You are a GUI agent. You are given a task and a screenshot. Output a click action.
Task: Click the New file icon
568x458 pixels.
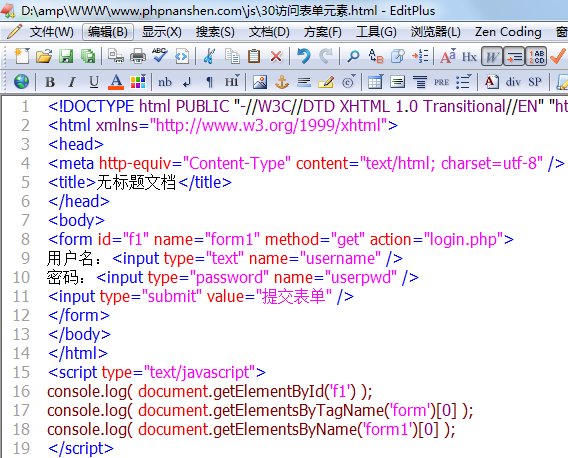(22, 56)
